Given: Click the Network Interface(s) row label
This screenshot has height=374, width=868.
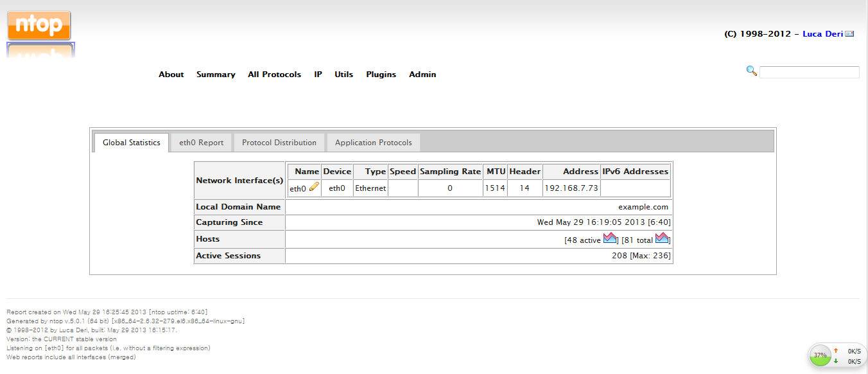Looking at the screenshot, I should (x=239, y=181).
